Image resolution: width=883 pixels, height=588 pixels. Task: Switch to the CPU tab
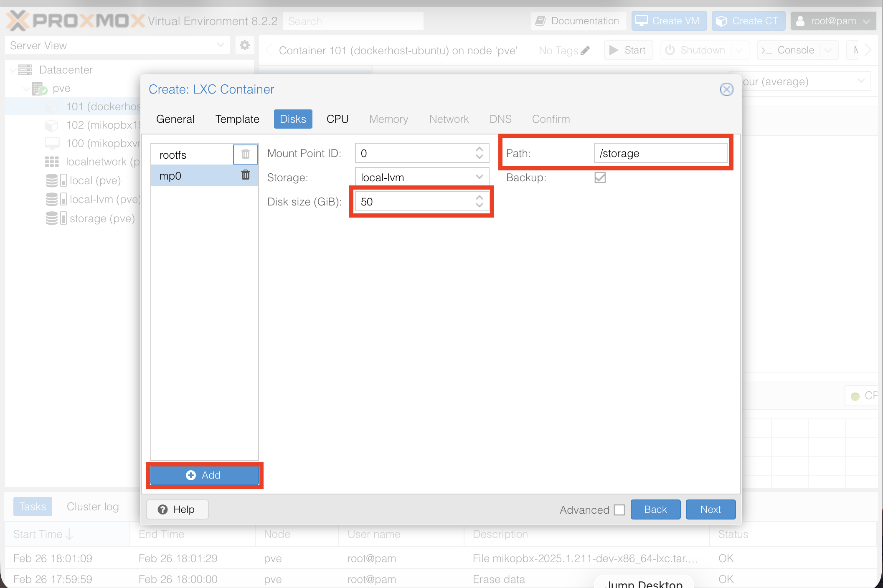click(x=337, y=119)
